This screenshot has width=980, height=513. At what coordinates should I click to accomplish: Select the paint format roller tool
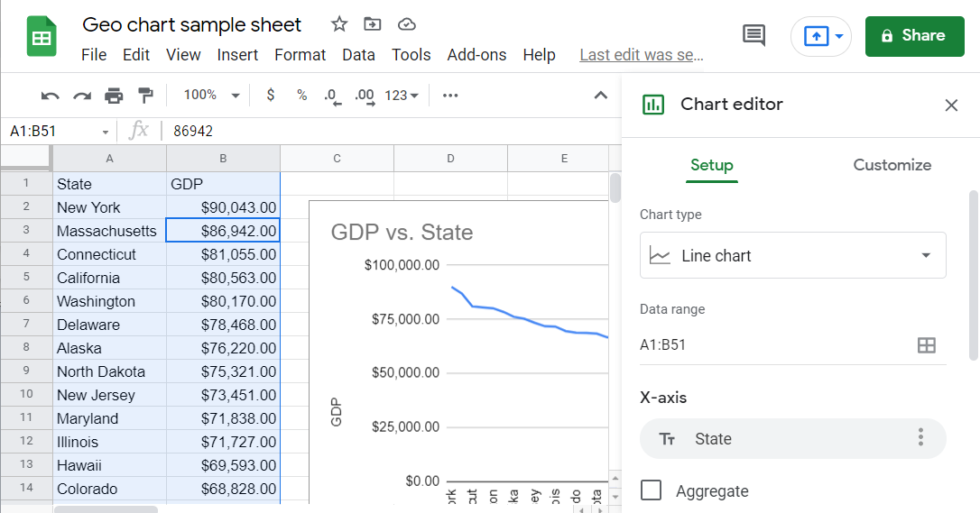click(x=144, y=96)
